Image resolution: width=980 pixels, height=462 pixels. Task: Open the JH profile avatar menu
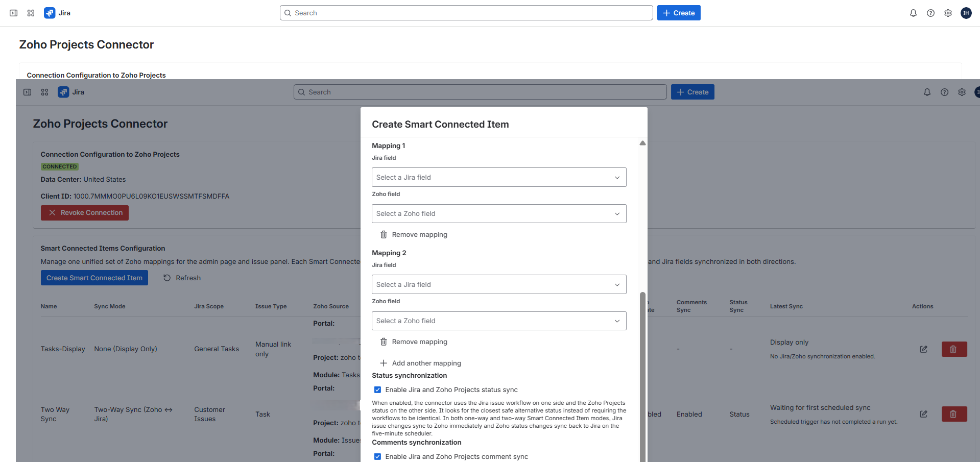966,13
